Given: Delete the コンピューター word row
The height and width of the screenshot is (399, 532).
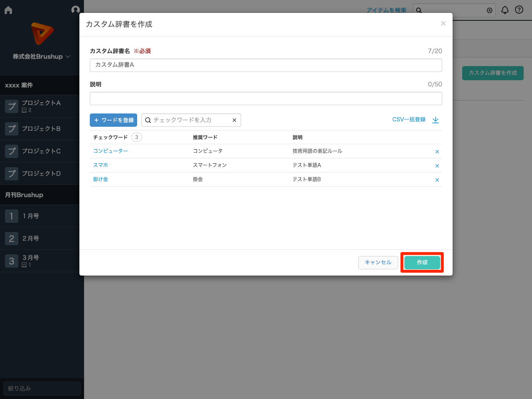Looking at the screenshot, I should click(x=437, y=152).
